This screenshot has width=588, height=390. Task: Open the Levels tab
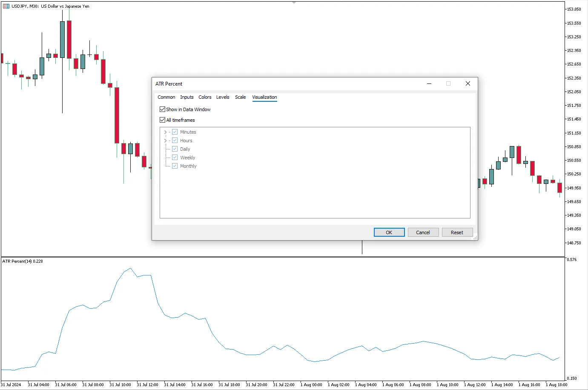(x=223, y=97)
